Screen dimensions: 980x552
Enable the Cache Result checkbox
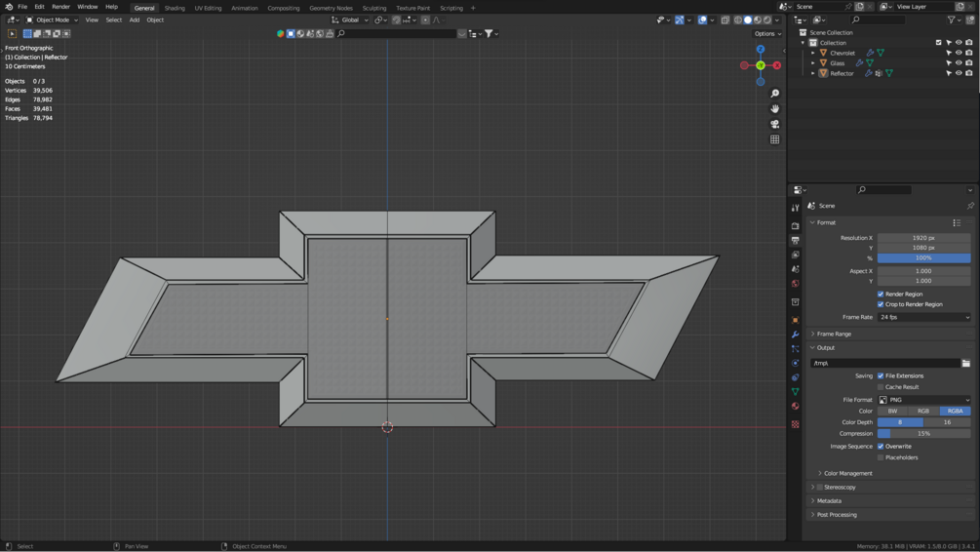point(881,387)
